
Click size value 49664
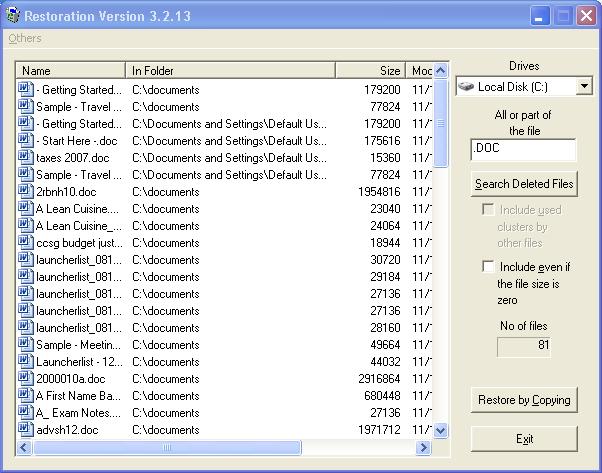tap(385, 345)
